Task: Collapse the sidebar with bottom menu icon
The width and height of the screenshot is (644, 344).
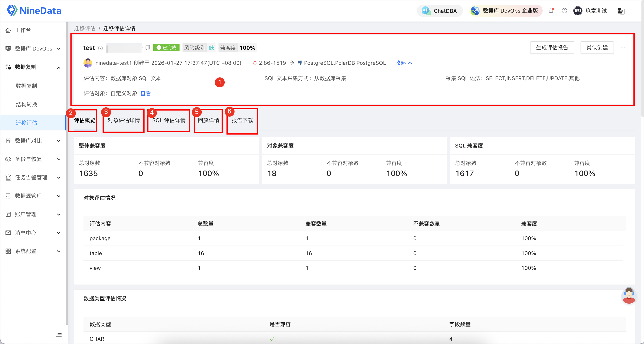Action: [x=59, y=334]
